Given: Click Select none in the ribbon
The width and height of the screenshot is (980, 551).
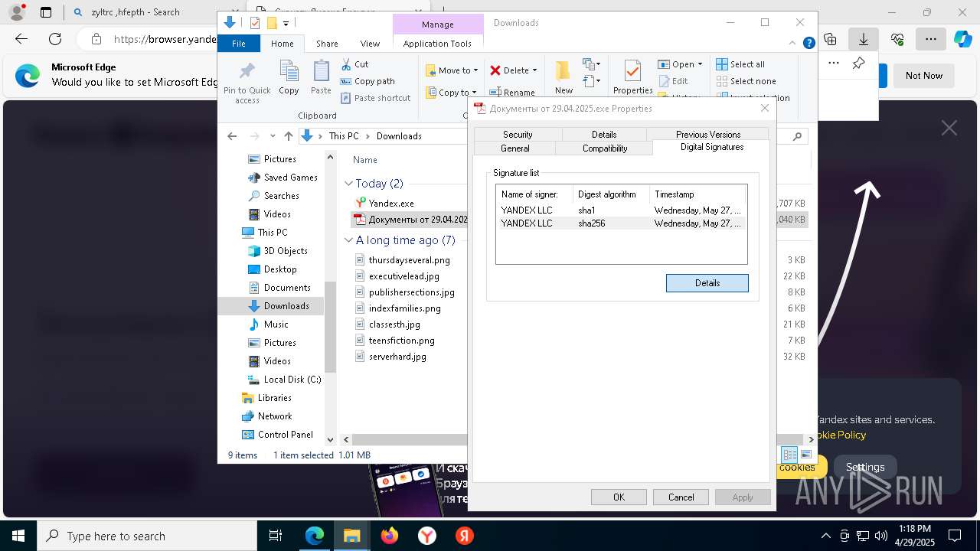Looking at the screenshot, I should (x=746, y=81).
